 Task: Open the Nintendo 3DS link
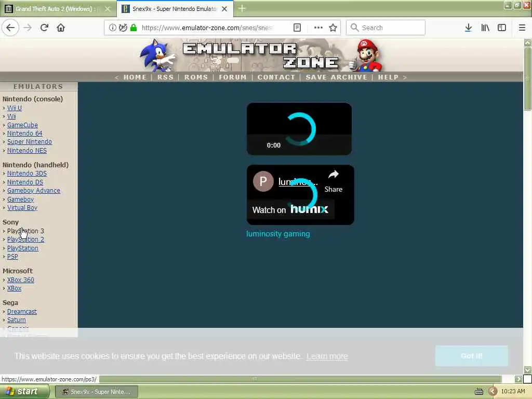[x=27, y=174]
